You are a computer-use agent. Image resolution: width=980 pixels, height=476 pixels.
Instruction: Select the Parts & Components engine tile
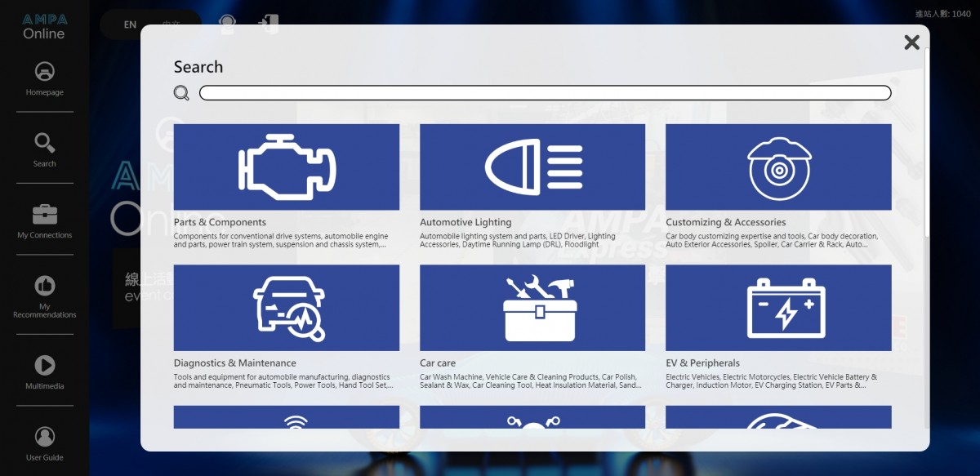tap(287, 167)
